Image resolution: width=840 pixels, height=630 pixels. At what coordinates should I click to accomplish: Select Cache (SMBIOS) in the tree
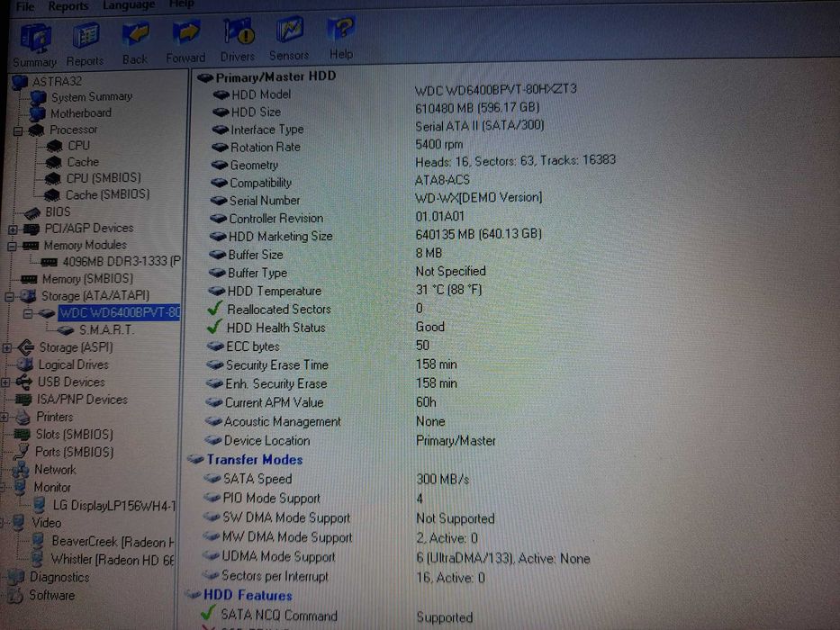tap(108, 194)
